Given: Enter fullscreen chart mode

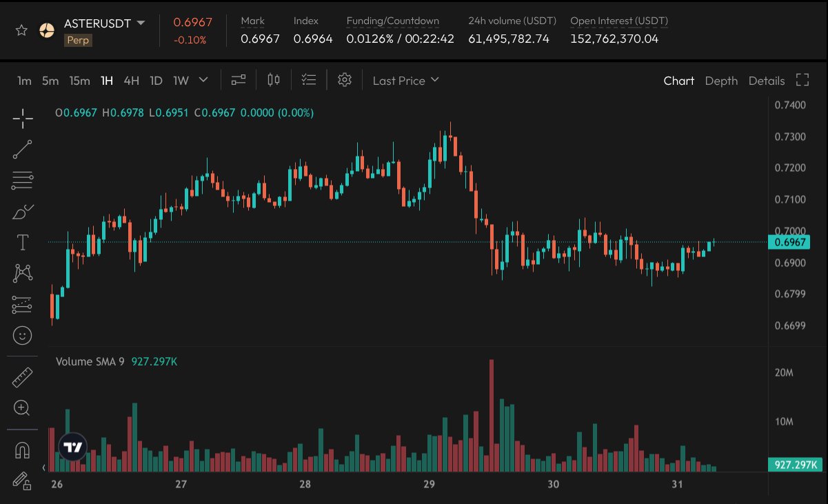Looking at the screenshot, I should click(x=802, y=80).
